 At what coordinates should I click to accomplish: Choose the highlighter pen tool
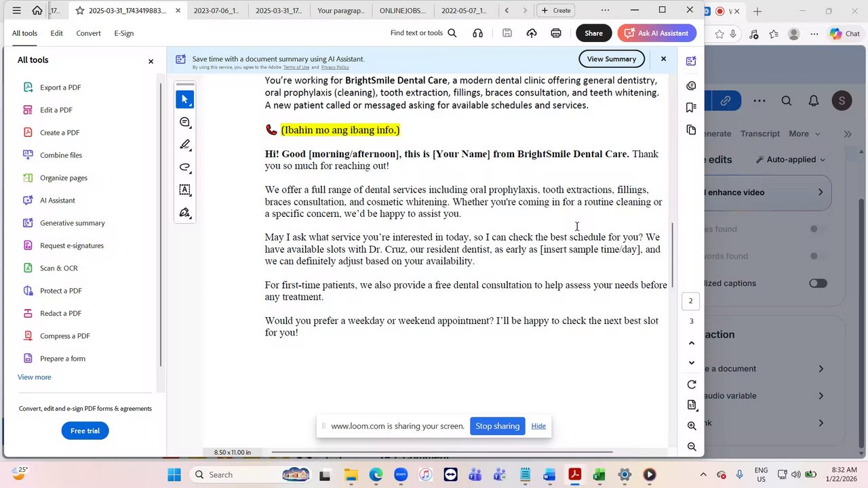coord(184,144)
